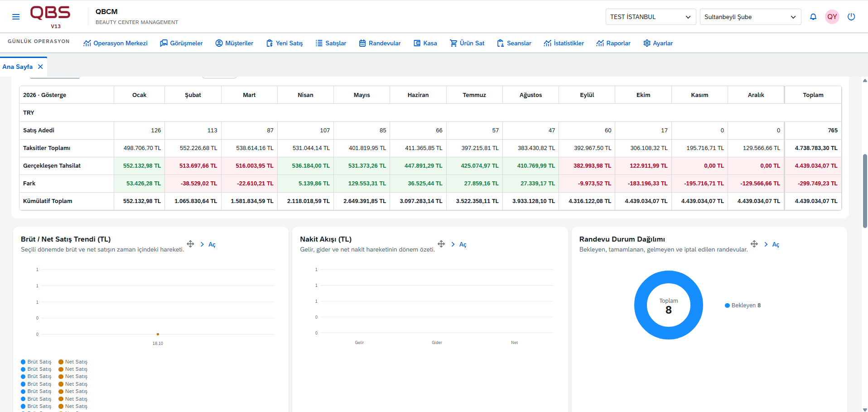The height and width of the screenshot is (412, 868).
Task: Open the Satışlar list
Action: (x=331, y=43)
